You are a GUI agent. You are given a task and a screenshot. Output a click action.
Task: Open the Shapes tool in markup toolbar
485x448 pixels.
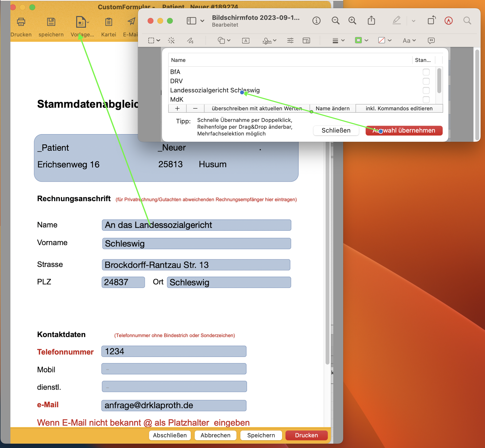[221, 40]
